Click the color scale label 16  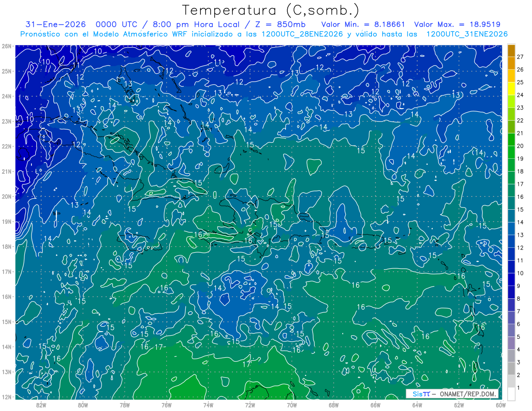coord(520,197)
